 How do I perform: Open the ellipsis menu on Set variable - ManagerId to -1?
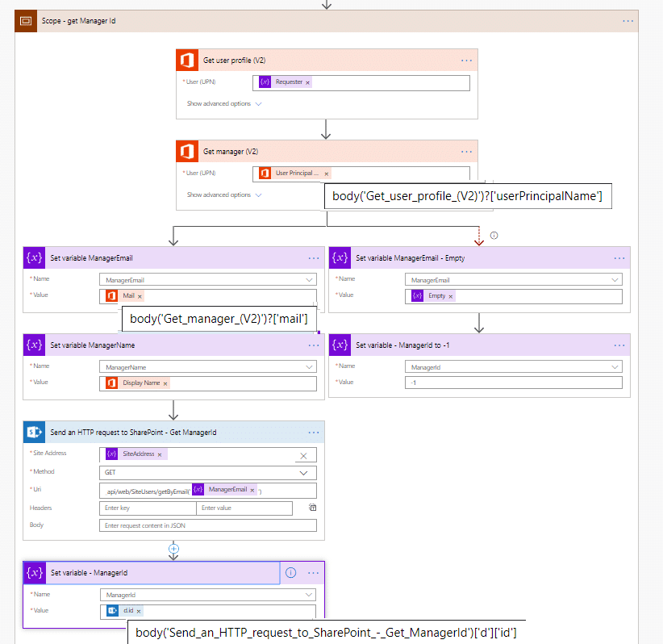pos(619,345)
